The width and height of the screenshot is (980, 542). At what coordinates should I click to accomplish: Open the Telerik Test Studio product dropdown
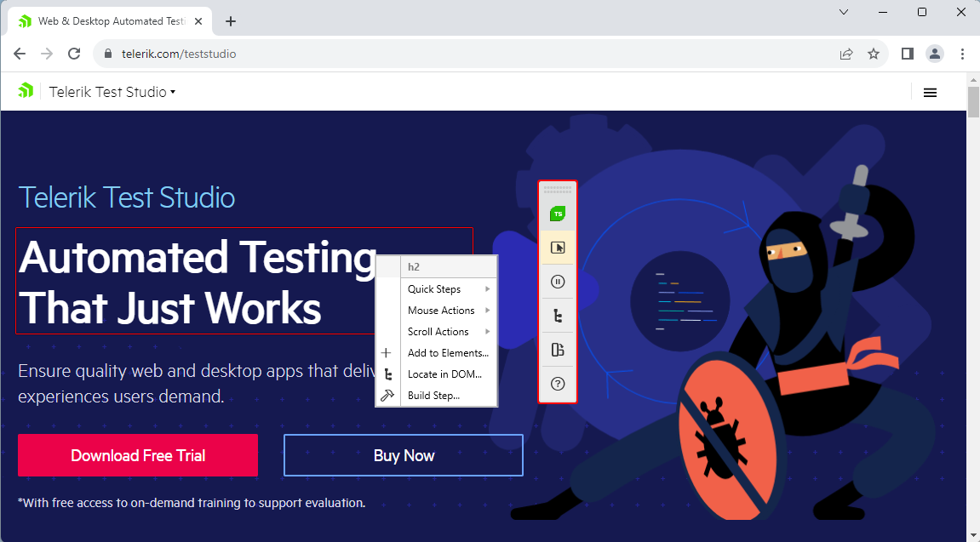pyautogui.click(x=112, y=93)
